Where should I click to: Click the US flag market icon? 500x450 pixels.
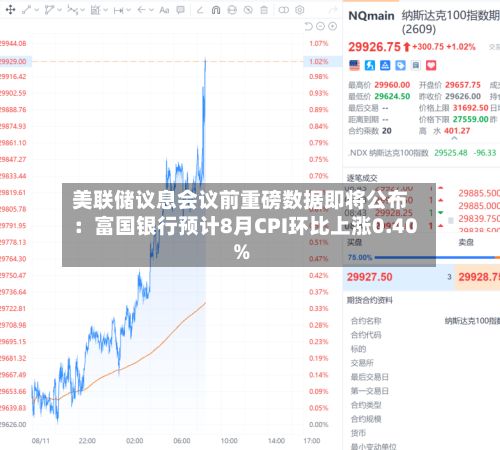click(x=354, y=65)
